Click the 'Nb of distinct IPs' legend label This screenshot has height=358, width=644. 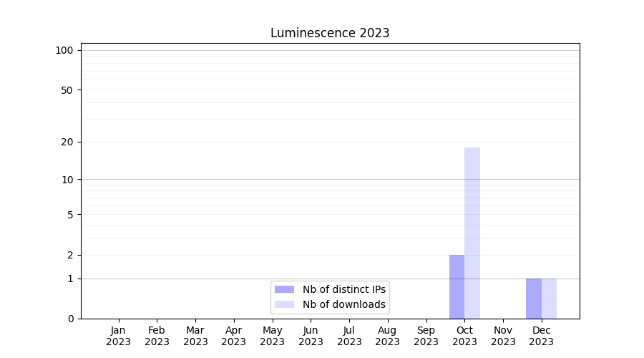pyautogui.click(x=344, y=289)
